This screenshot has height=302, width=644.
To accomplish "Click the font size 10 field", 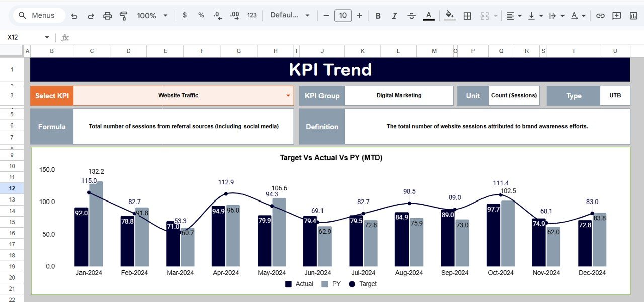I will 343,16.
